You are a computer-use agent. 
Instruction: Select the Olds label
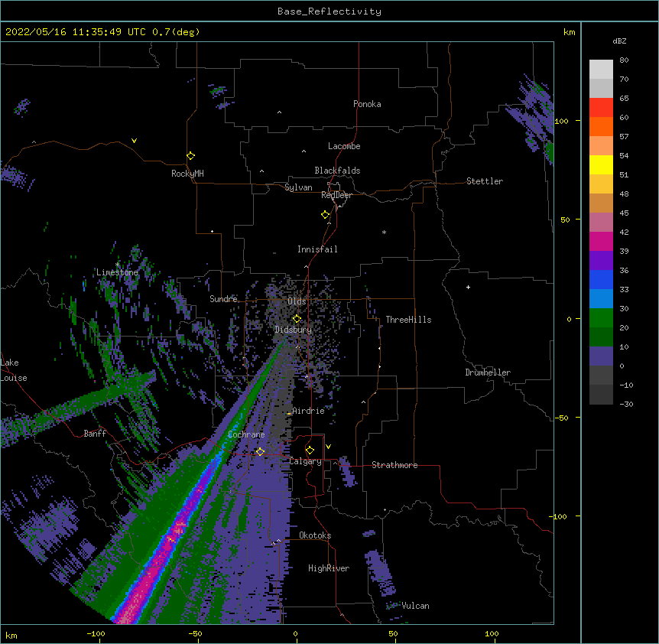pos(297,301)
